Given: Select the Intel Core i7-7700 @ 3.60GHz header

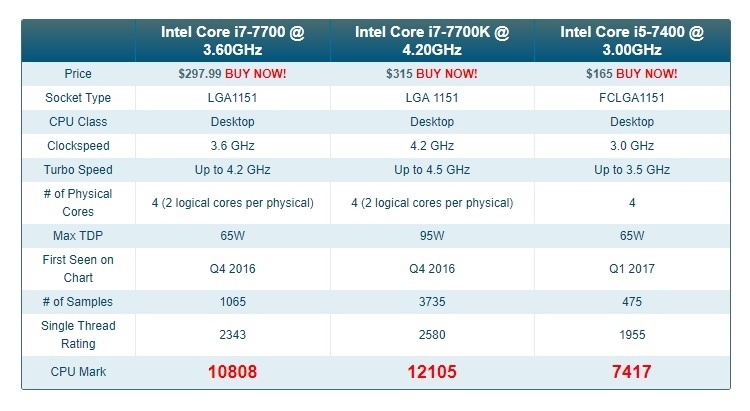Looking at the screenshot, I should tap(232, 41).
